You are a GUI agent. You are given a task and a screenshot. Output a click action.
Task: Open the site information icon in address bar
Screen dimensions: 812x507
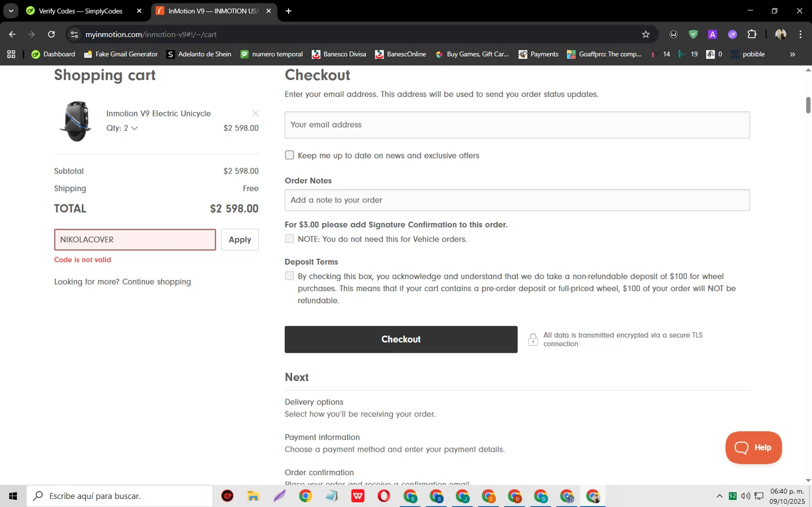click(x=75, y=34)
